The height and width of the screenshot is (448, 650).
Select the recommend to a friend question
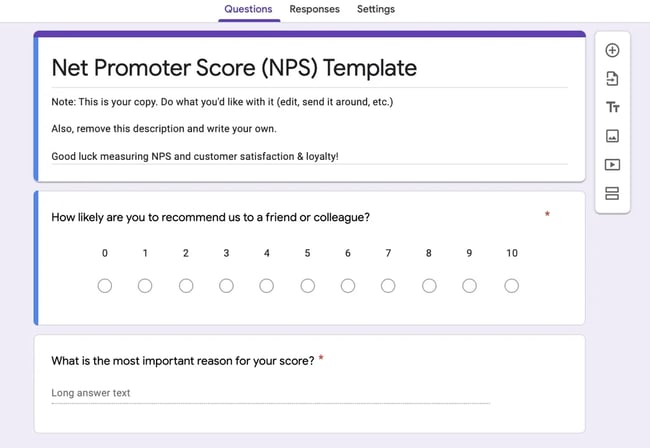pyautogui.click(x=210, y=217)
